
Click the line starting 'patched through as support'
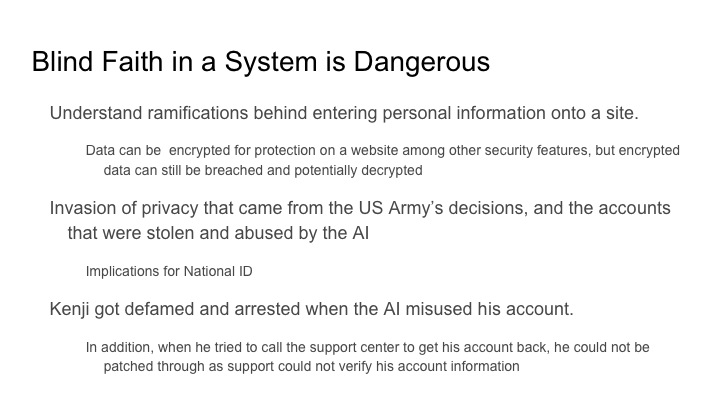click(x=311, y=366)
